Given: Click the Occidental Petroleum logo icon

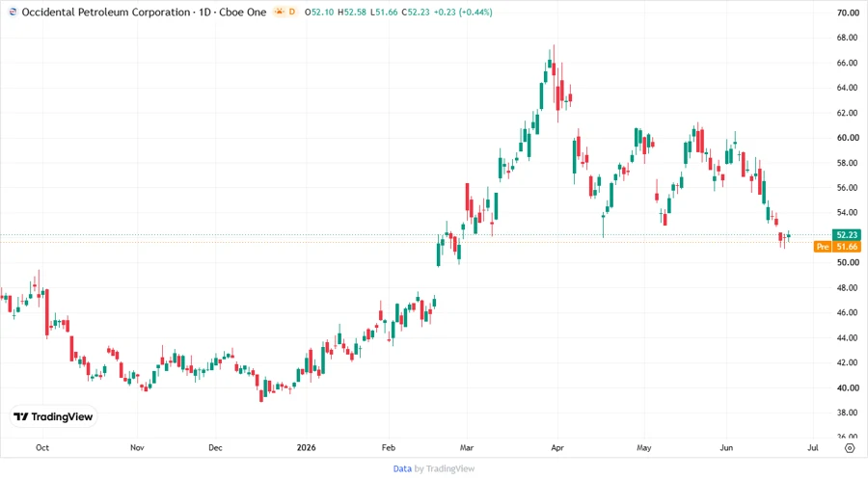Looking at the screenshot, I should coord(13,12).
